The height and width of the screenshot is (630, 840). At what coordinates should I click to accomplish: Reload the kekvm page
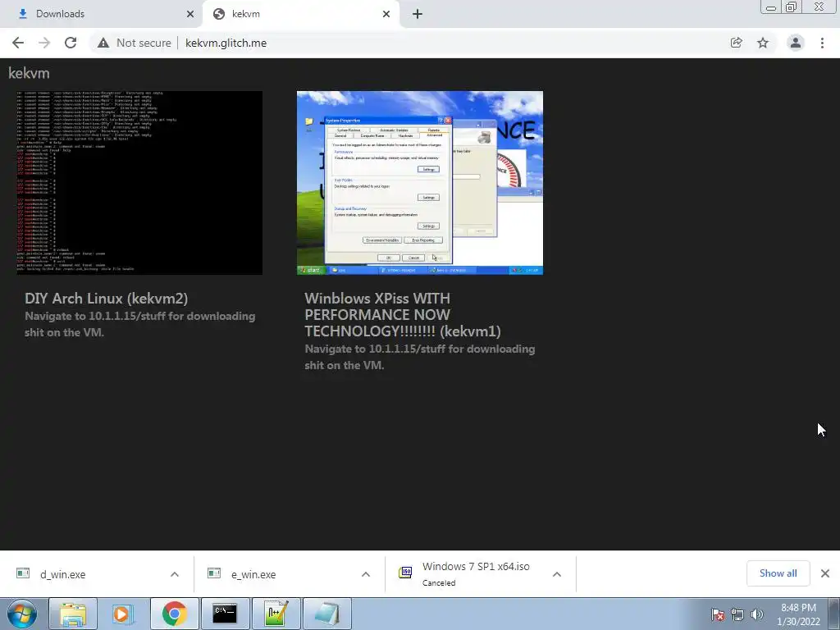(71, 43)
